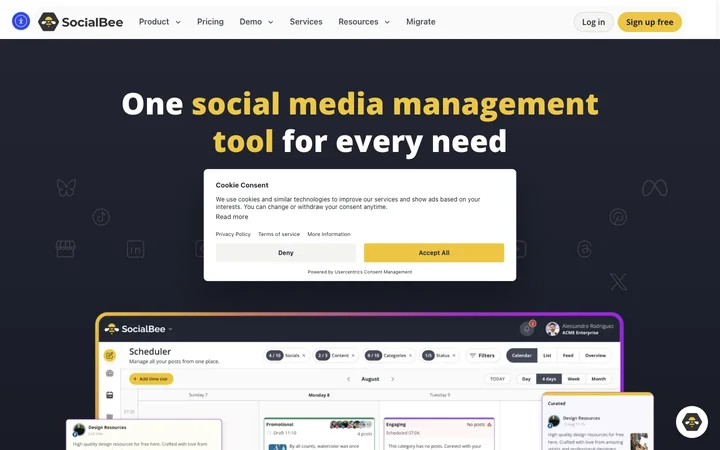Go to previous month arrow by August
Image resolution: width=720 pixels, height=450 pixels.
tap(349, 379)
